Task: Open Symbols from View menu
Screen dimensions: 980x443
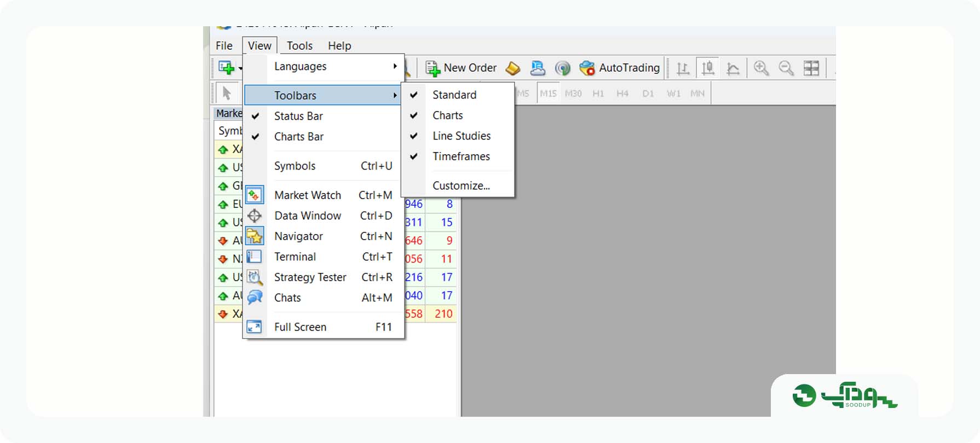Action: point(324,166)
